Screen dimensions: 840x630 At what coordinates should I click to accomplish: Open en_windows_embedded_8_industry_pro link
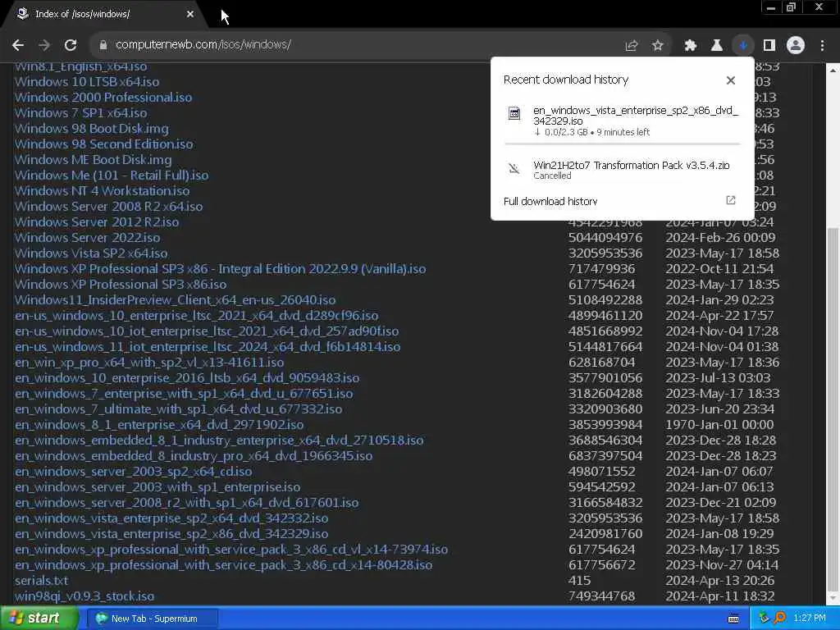point(194,455)
